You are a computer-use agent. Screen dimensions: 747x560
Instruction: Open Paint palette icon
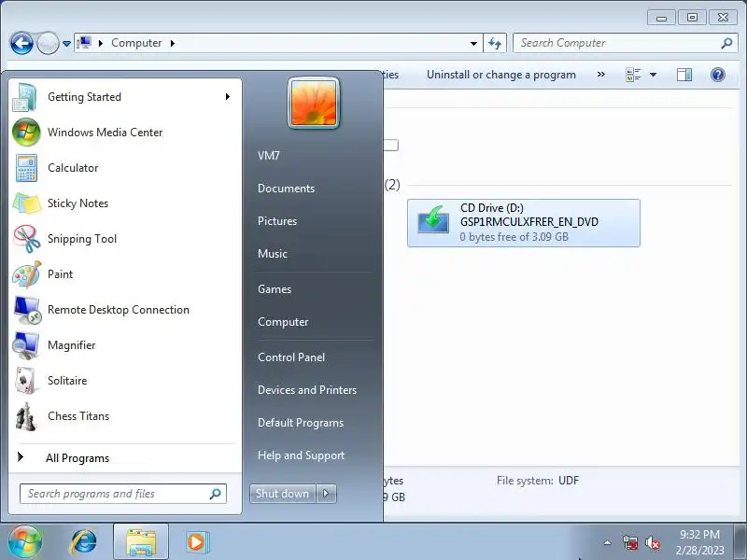27,274
